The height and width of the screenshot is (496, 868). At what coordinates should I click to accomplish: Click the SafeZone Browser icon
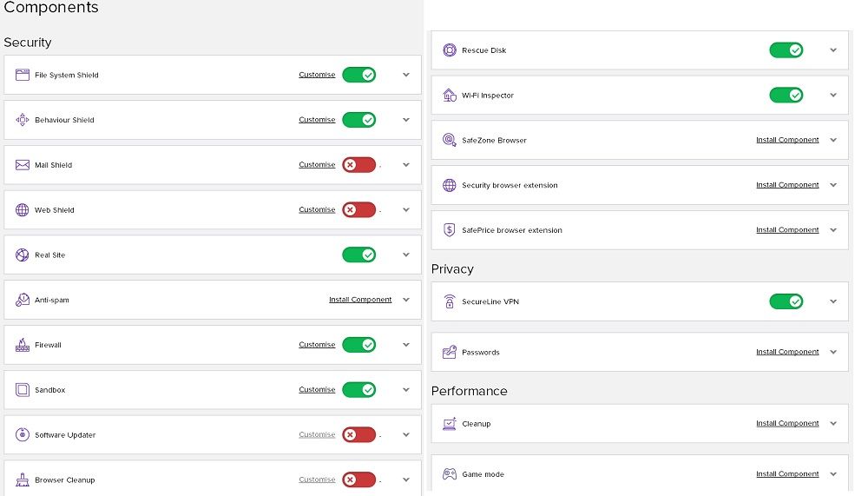pos(450,140)
